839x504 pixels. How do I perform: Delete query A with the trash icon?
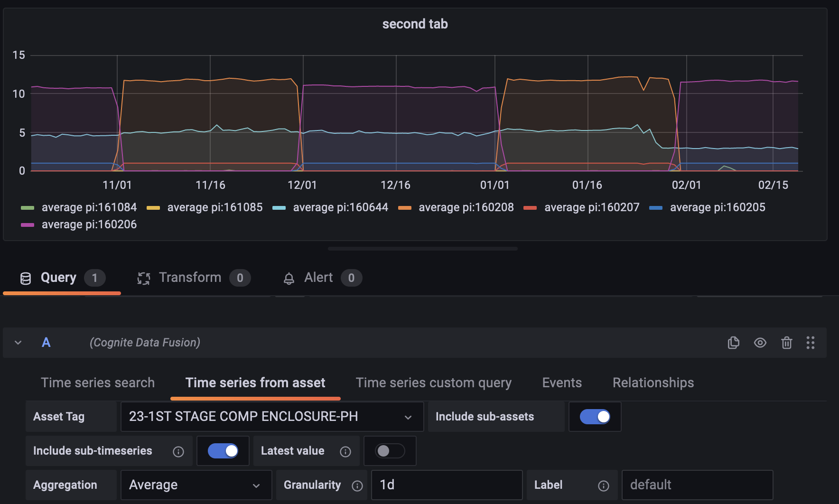[x=786, y=343]
